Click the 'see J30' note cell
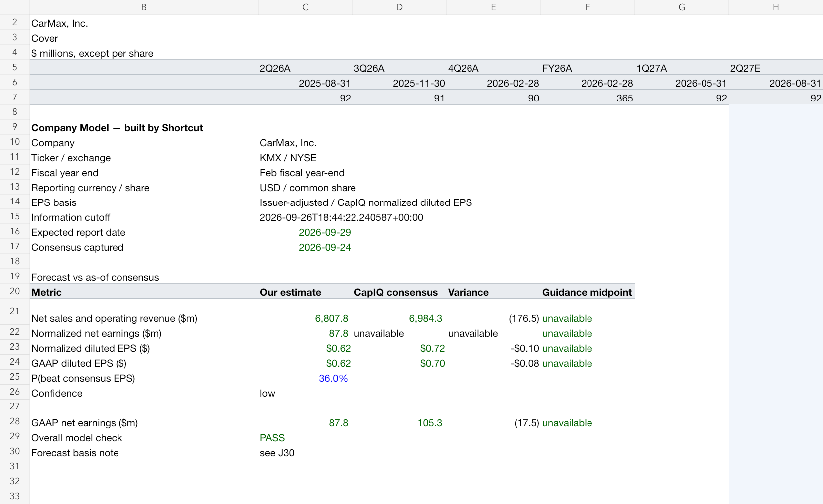 (305, 453)
